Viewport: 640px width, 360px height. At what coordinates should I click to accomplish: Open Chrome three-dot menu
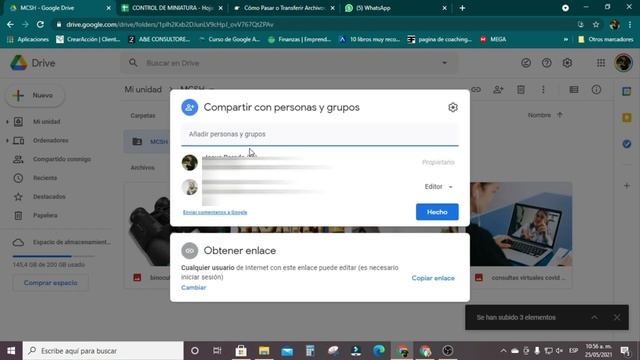(x=629, y=24)
